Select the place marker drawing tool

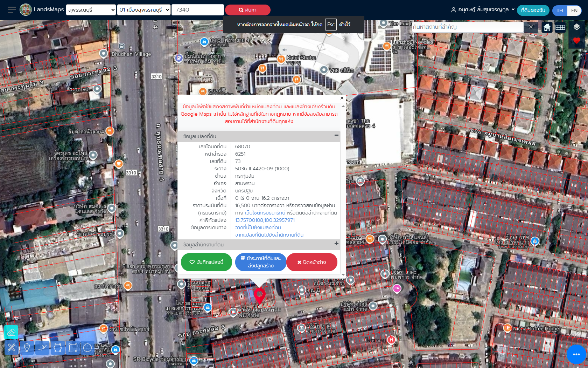pos(27,348)
